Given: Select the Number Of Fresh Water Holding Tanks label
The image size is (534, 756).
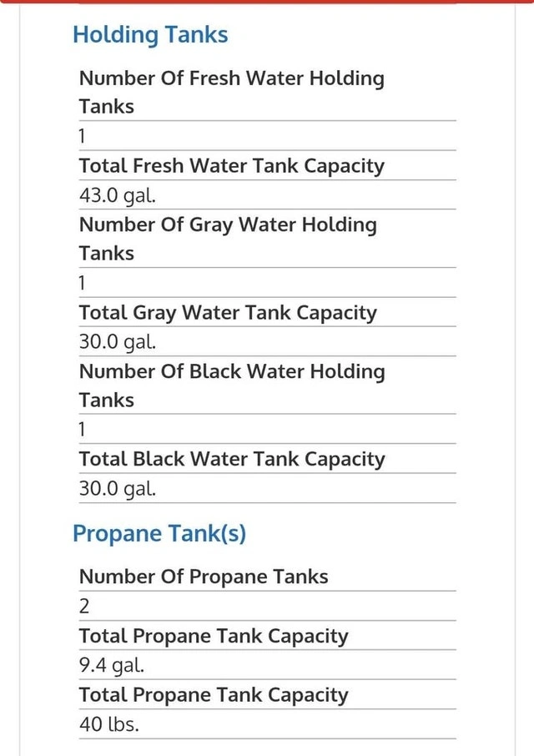Looking at the screenshot, I should tap(231, 92).
